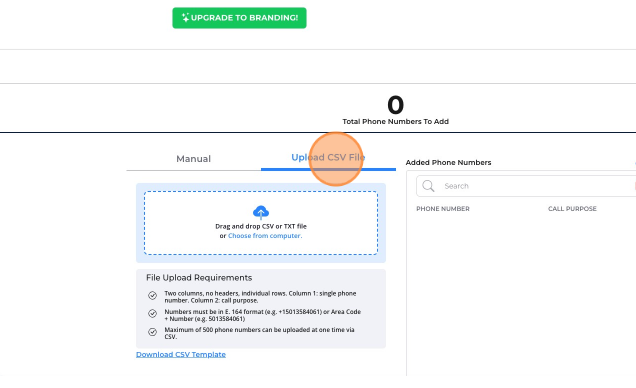Click the CALL PURPOSE column header
This screenshot has height=388, width=636.
(572, 209)
